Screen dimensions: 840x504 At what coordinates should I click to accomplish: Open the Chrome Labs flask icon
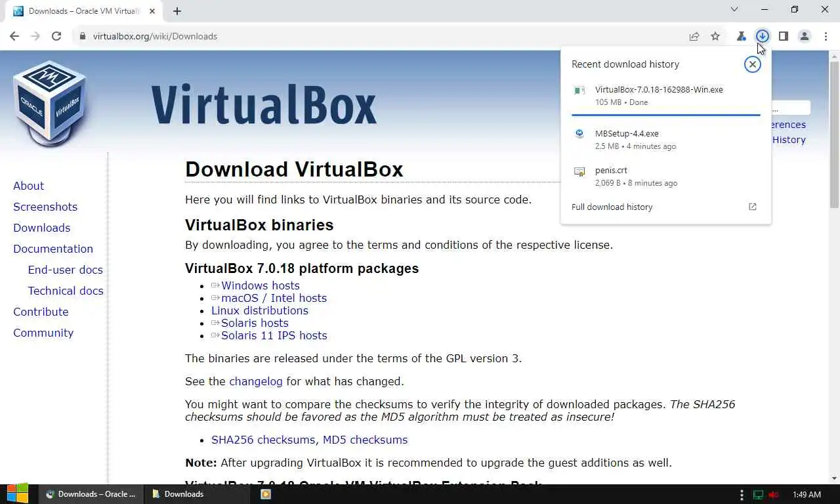(742, 36)
